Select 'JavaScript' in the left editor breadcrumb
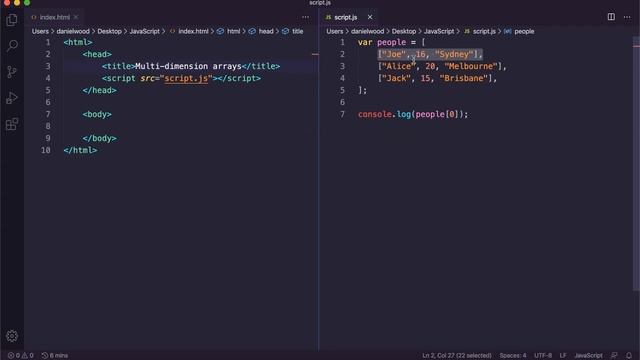The image size is (640, 360). 144,31
